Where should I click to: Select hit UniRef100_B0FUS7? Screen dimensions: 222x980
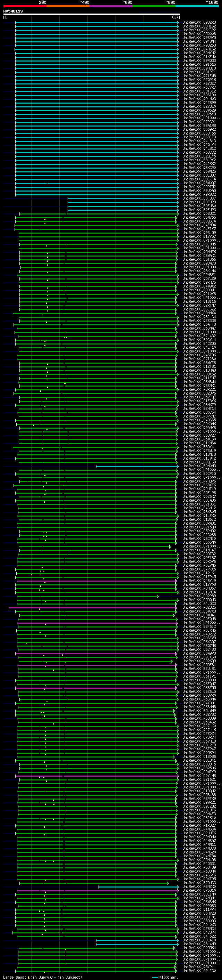(x=199, y=198)
